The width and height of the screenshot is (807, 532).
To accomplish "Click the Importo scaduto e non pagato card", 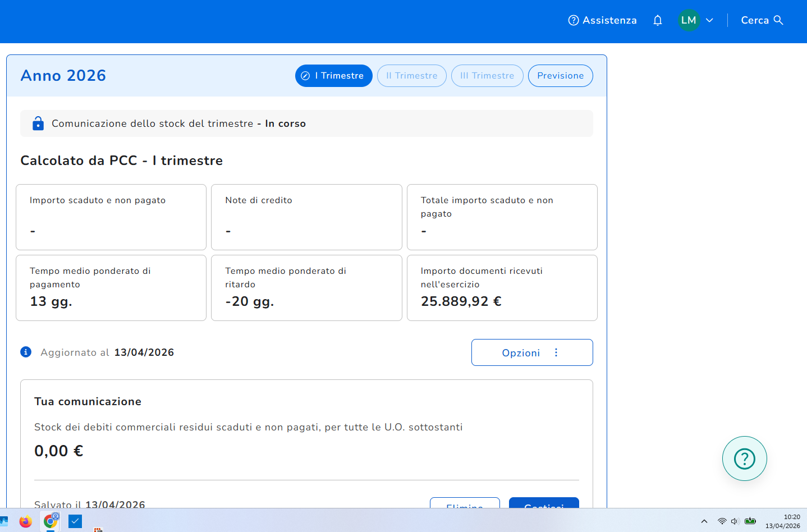I will click(111, 217).
